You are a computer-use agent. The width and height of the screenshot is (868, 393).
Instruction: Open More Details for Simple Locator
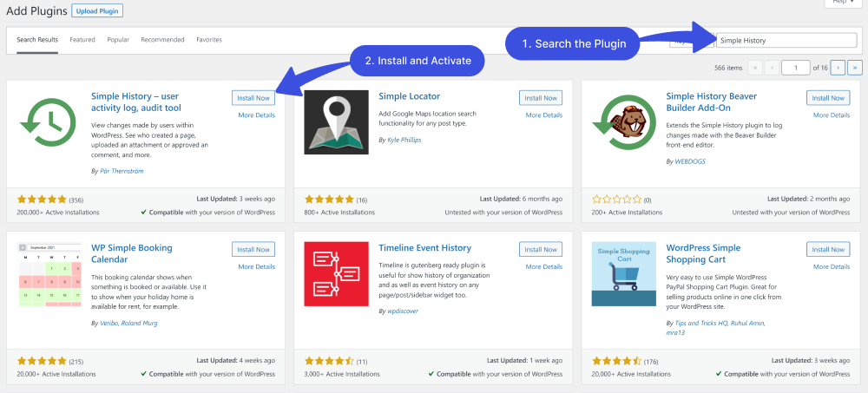click(x=544, y=115)
